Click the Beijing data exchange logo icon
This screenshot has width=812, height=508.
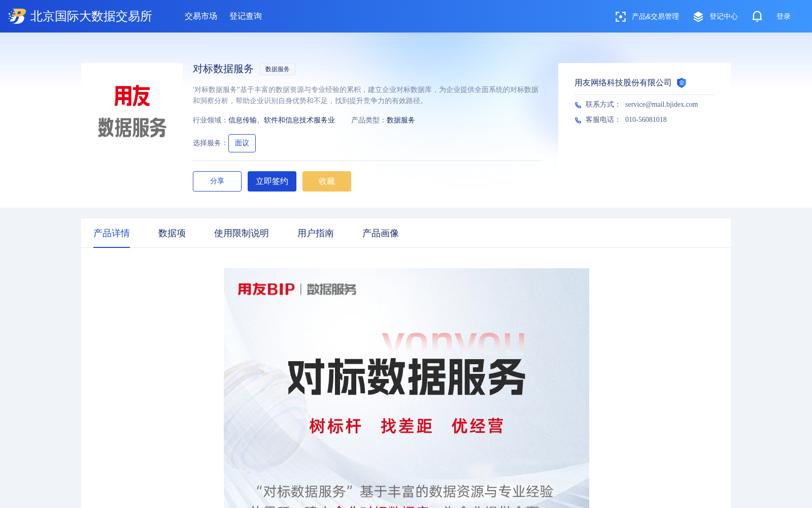pyautogui.click(x=17, y=16)
